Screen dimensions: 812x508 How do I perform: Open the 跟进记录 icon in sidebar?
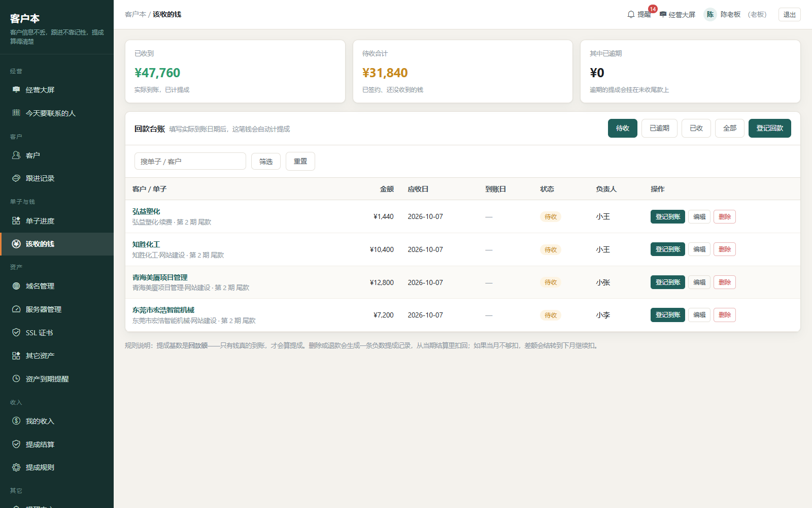(16, 178)
